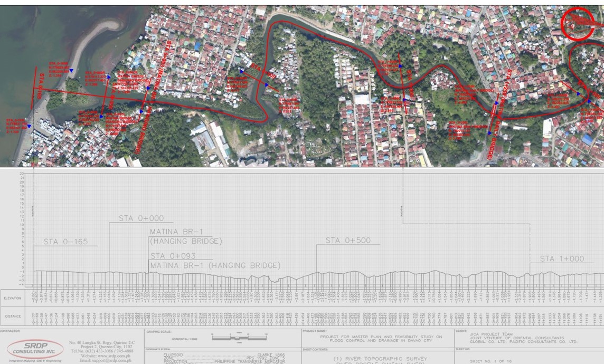Click the STA 1+000 profile label

pyautogui.click(x=562, y=259)
